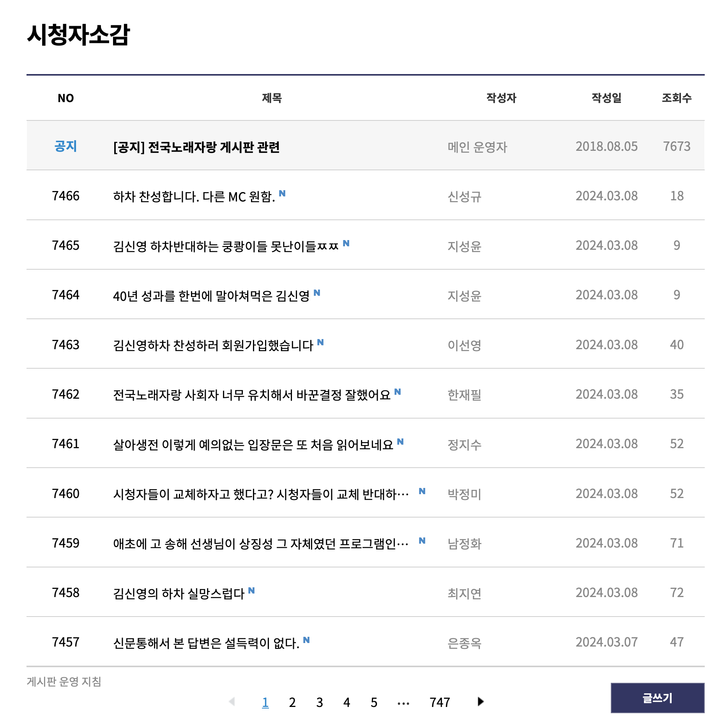Open post 40년 성과를 한번에 말아쳐먹은 김신영
This screenshot has width=718, height=728.
(211, 295)
